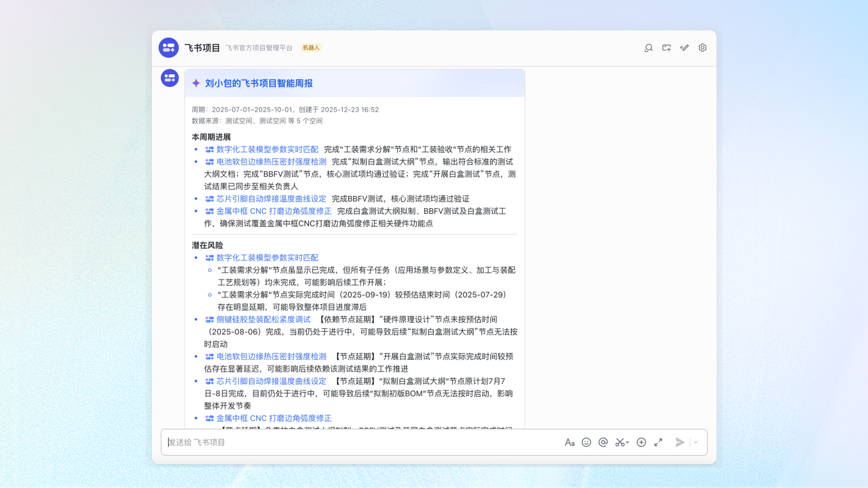Click the double-check task icon in header
868x488 pixels.
coord(684,48)
